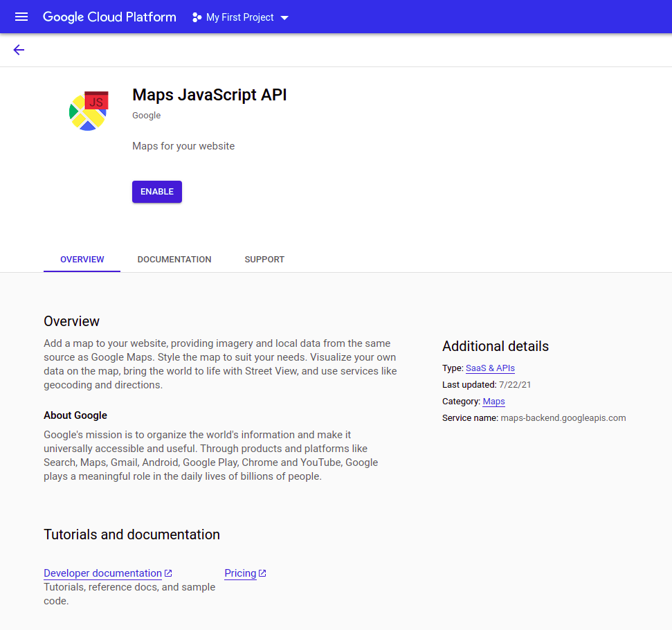
Task: Click the About Google subheading
Action: (75, 415)
